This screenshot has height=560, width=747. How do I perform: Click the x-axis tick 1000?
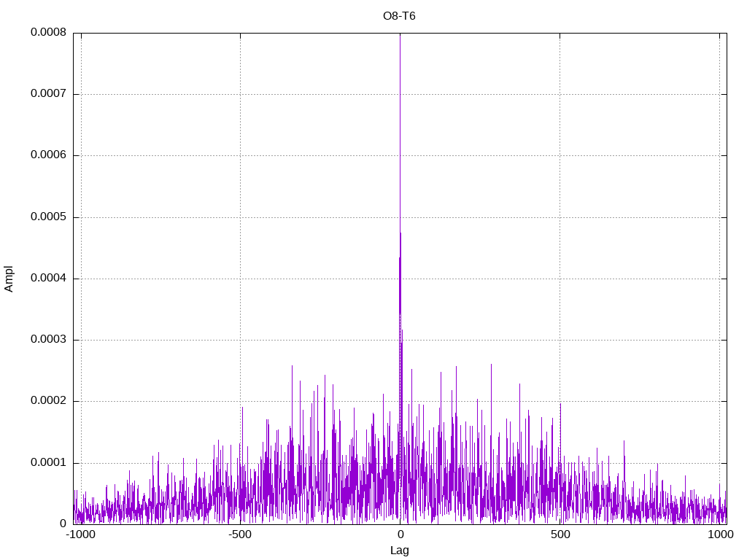click(x=720, y=534)
